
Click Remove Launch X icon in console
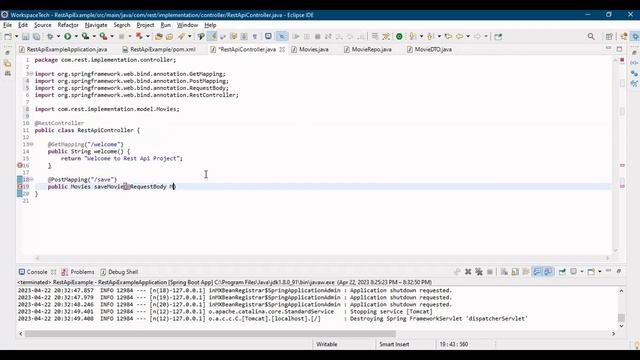pyautogui.click(x=468, y=272)
